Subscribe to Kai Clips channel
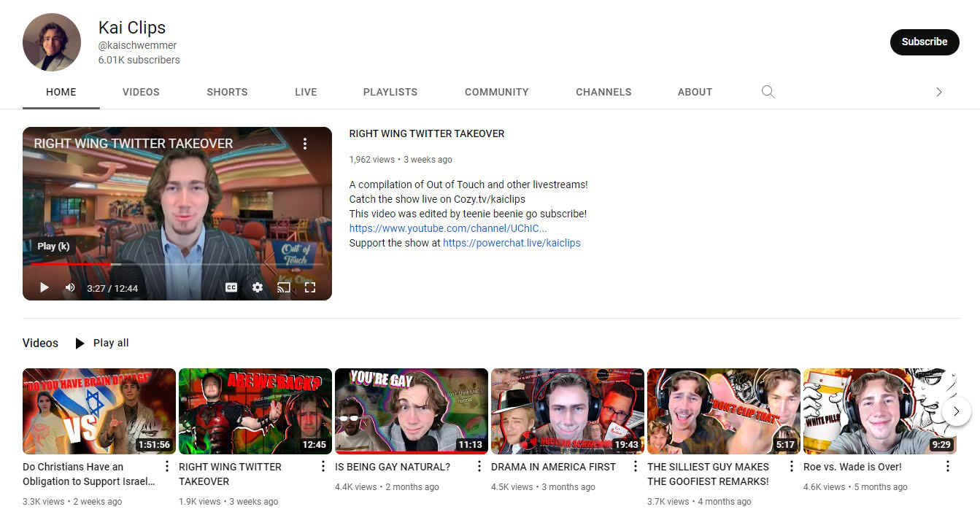Image resolution: width=980 pixels, height=520 pixels. [924, 42]
